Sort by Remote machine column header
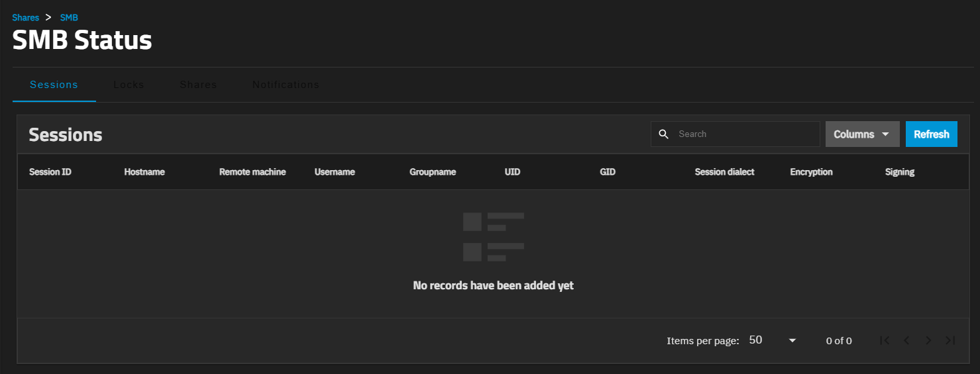The height and width of the screenshot is (374, 980). point(252,172)
